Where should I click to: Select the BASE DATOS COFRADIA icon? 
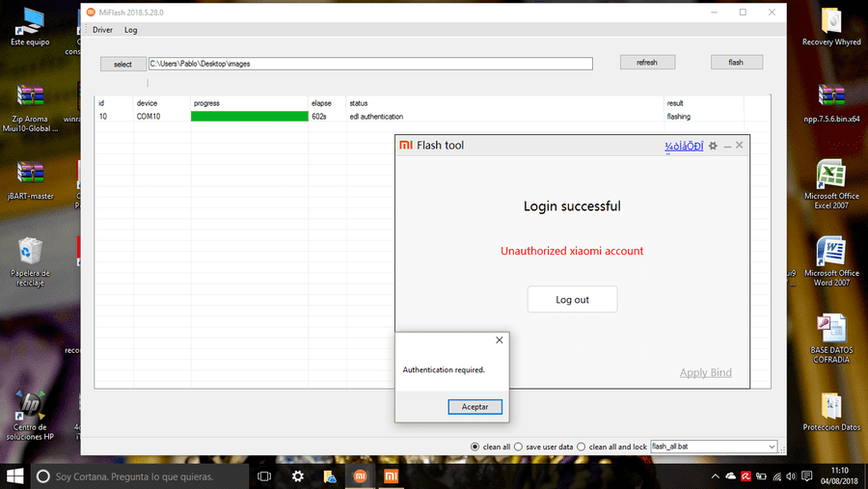tap(831, 339)
